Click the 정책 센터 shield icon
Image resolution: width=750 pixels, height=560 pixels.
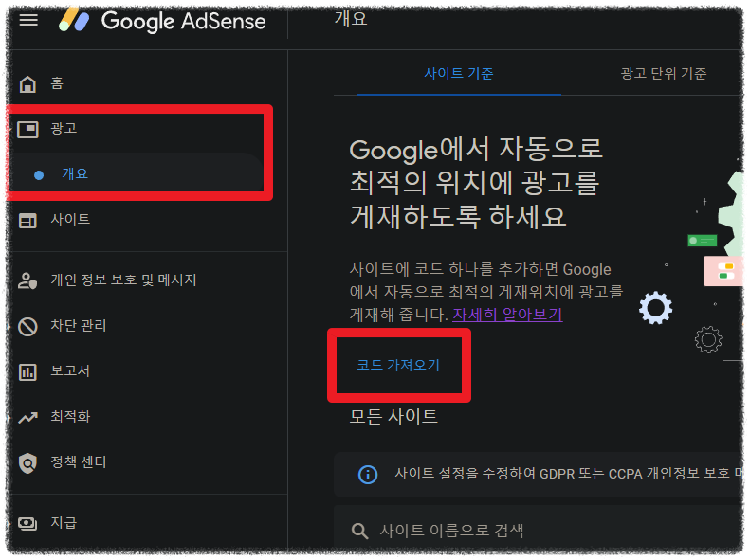click(27, 463)
